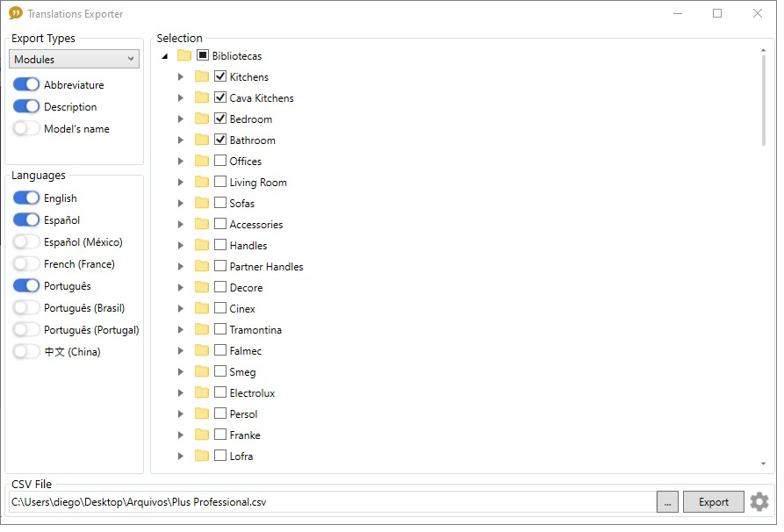Screen dimensions: 784x532
Task: Expand the Cava Kitchens tree node
Action: (x=182, y=98)
